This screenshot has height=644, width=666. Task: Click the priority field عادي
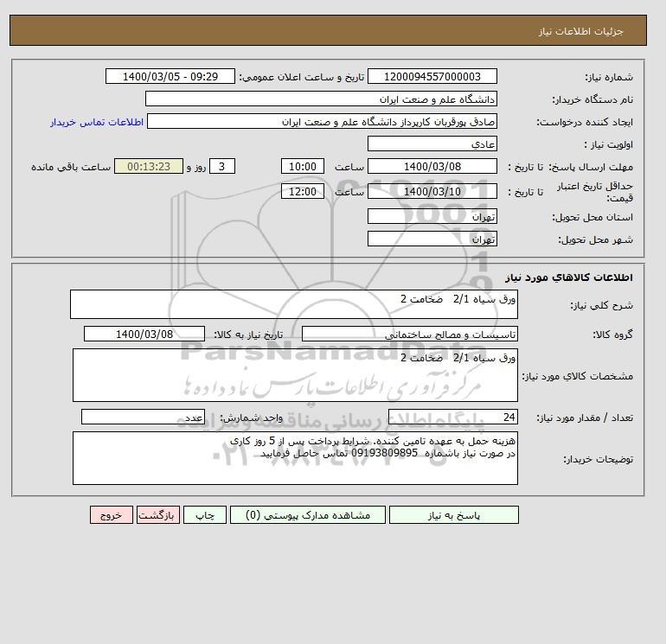pos(432,143)
